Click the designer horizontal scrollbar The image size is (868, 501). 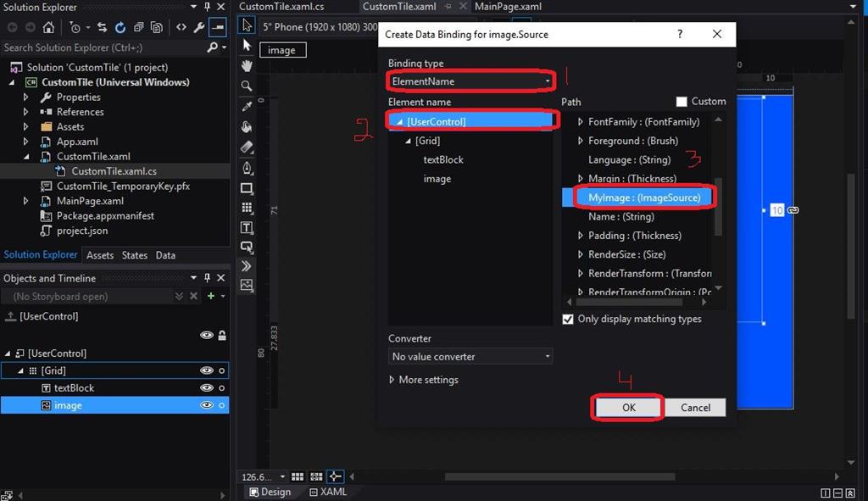[559, 476]
